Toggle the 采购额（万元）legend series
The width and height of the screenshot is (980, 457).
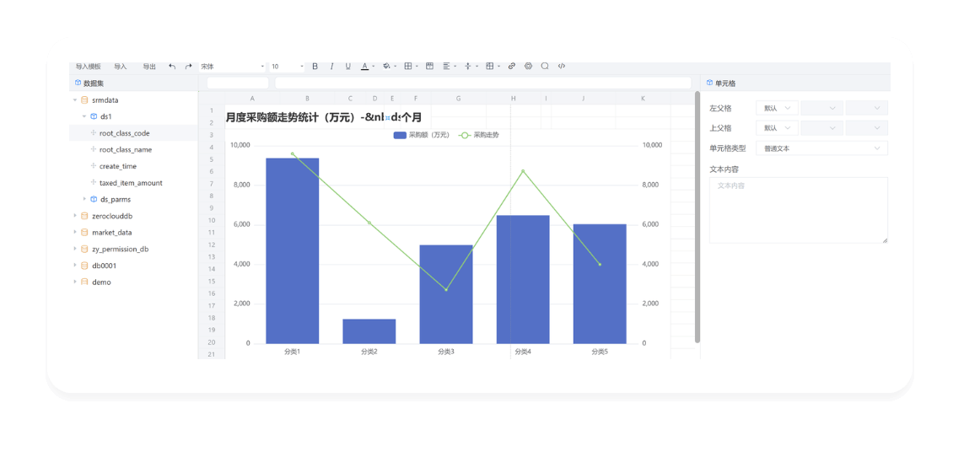click(421, 135)
